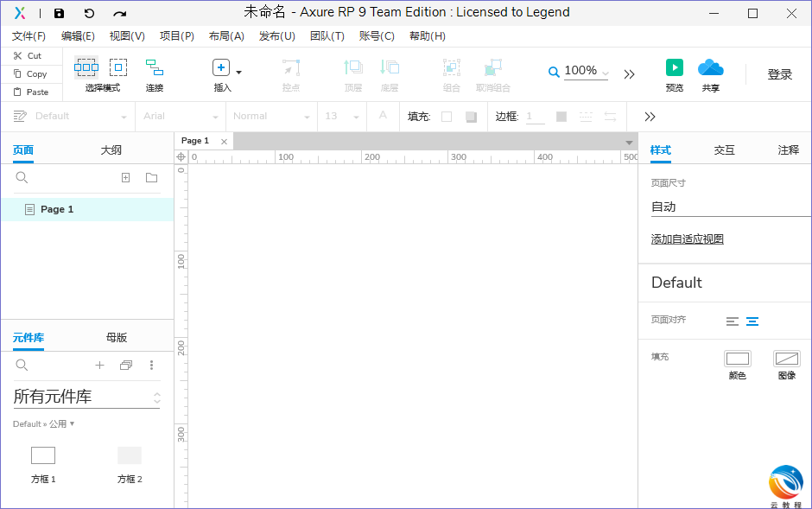Click the Preview (预览) play icon
Viewport: 812px width, 509px height.
(x=674, y=67)
